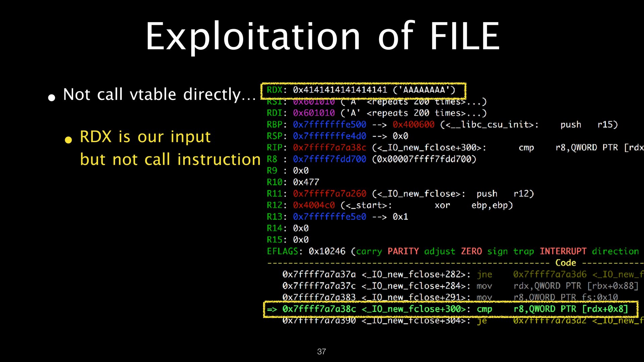
Task: Click the slide title 'Exploitation of FILE'
Action: pos(322,36)
